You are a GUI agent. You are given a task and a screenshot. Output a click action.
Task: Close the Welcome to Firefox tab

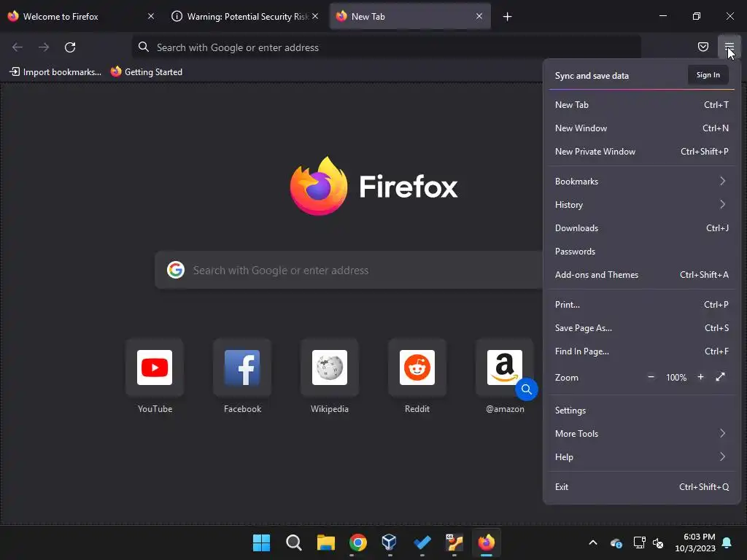click(x=151, y=16)
